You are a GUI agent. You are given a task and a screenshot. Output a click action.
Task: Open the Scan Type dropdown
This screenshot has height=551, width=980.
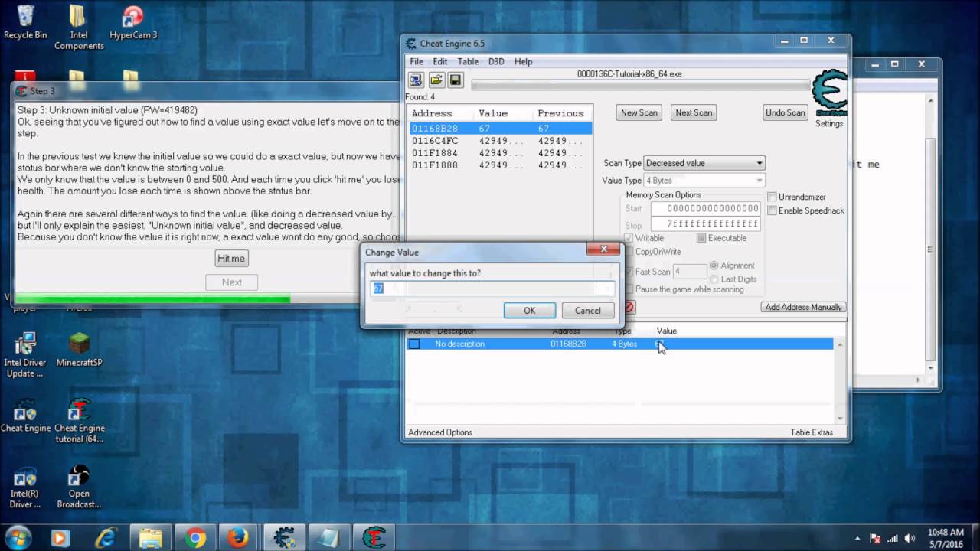tap(704, 163)
